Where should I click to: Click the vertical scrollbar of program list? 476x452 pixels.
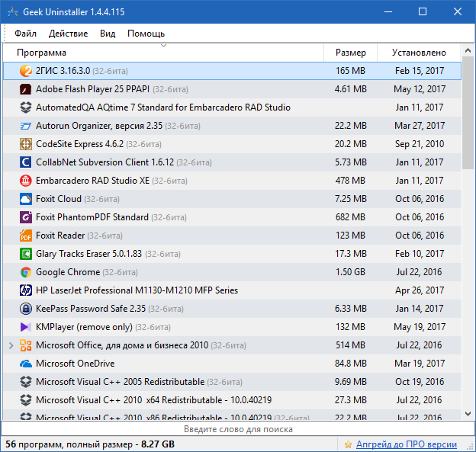point(468,229)
